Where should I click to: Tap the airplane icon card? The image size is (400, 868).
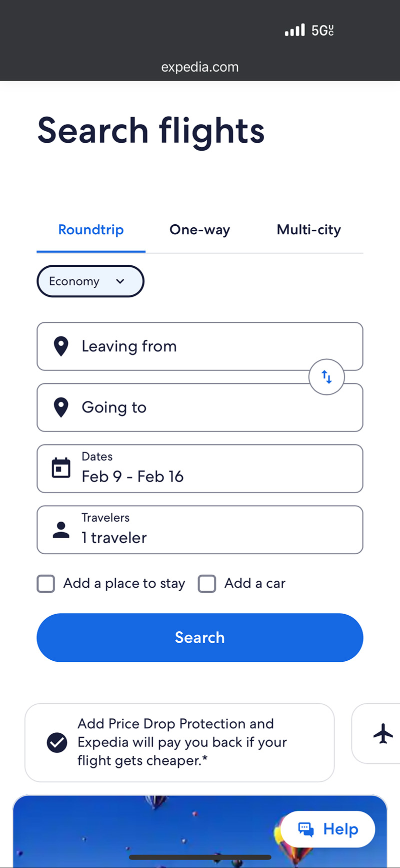383,734
